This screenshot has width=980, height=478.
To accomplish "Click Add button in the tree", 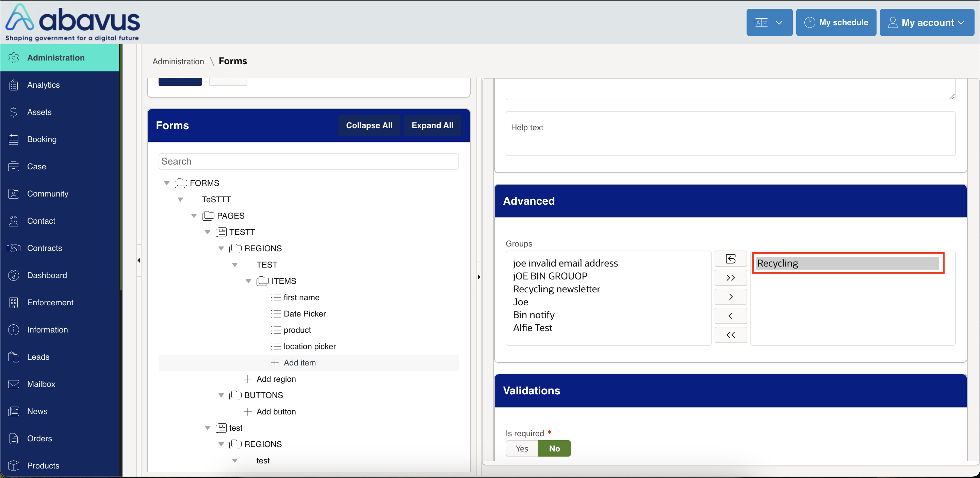I will (276, 412).
